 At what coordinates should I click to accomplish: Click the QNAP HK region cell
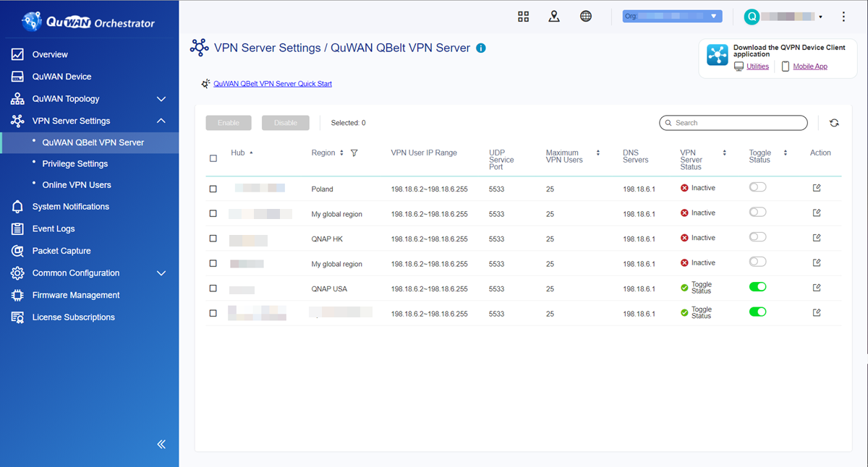tap(327, 239)
